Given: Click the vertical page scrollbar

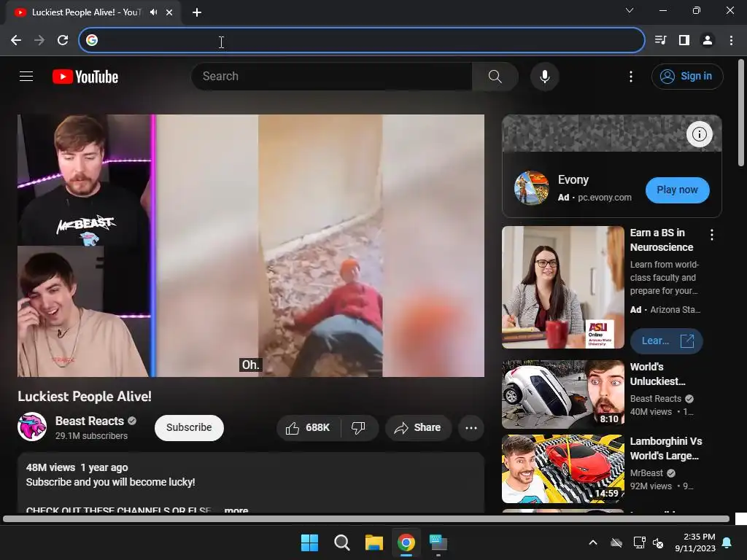Looking at the screenshot, I should (741, 112).
